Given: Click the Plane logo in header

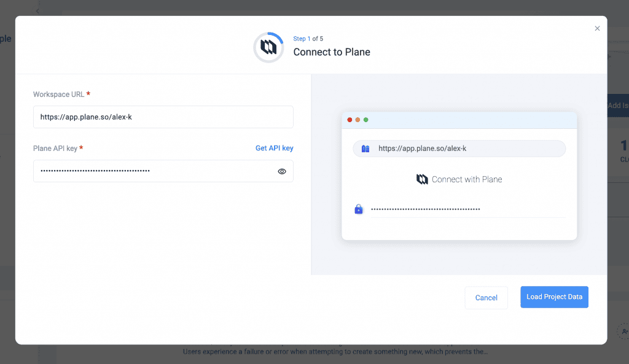Looking at the screenshot, I should coord(268,47).
